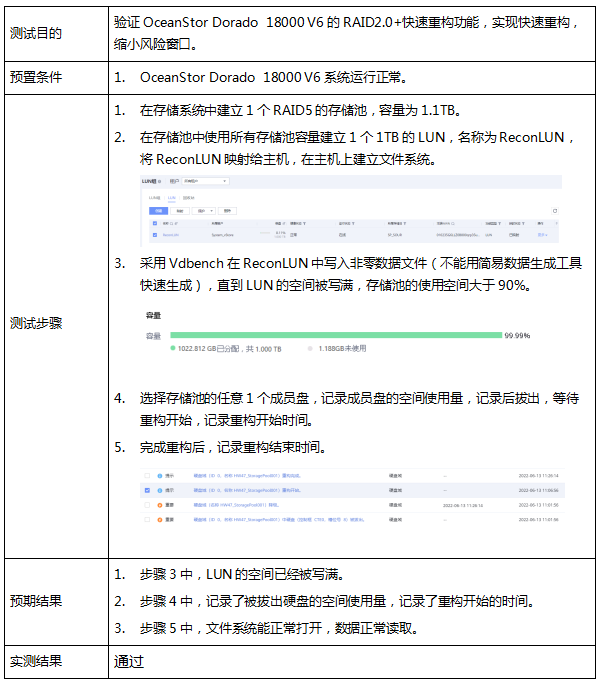The image size is (600, 684).
Task: Click the green capacity progress bar
Action: 336,335
